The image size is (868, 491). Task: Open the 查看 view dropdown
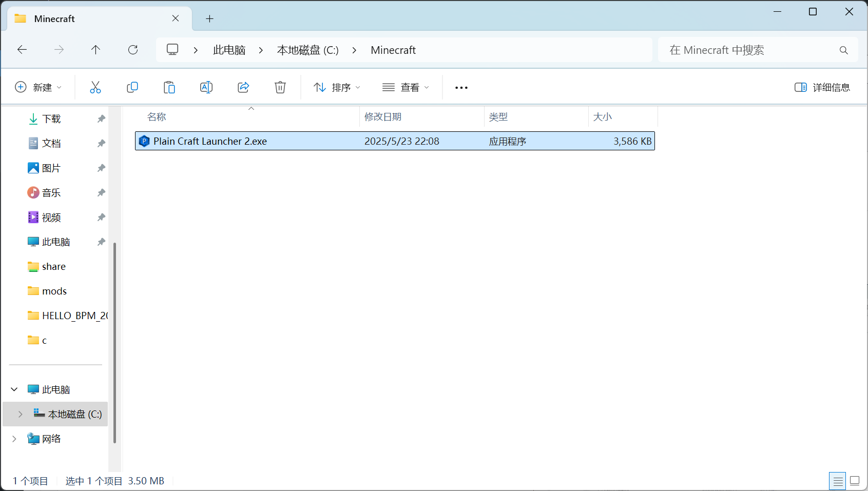pos(406,87)
